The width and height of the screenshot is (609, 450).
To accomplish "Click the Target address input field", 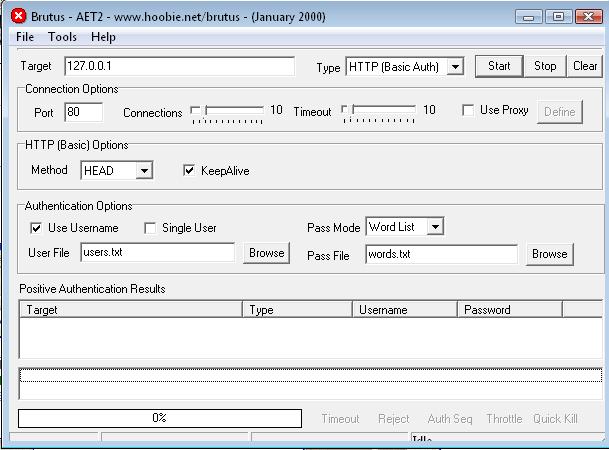I will 179,66.
